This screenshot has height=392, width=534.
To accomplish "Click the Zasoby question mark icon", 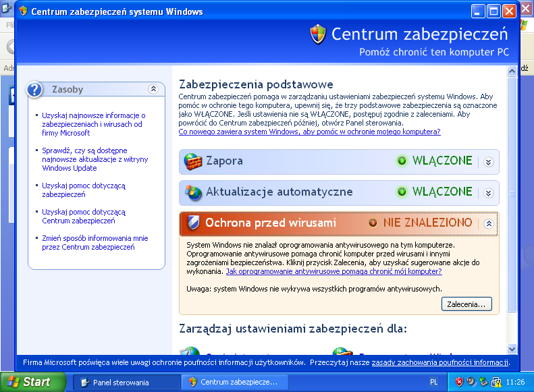I will pos(34,90).
